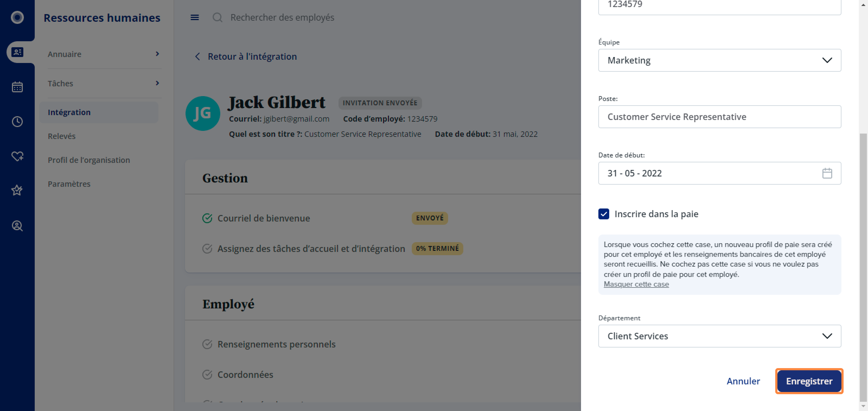The height and width of the screenshot is (411, 868).
Task: Open the Équipe Marketing dropdown
Action: click(x=719, y=60)
